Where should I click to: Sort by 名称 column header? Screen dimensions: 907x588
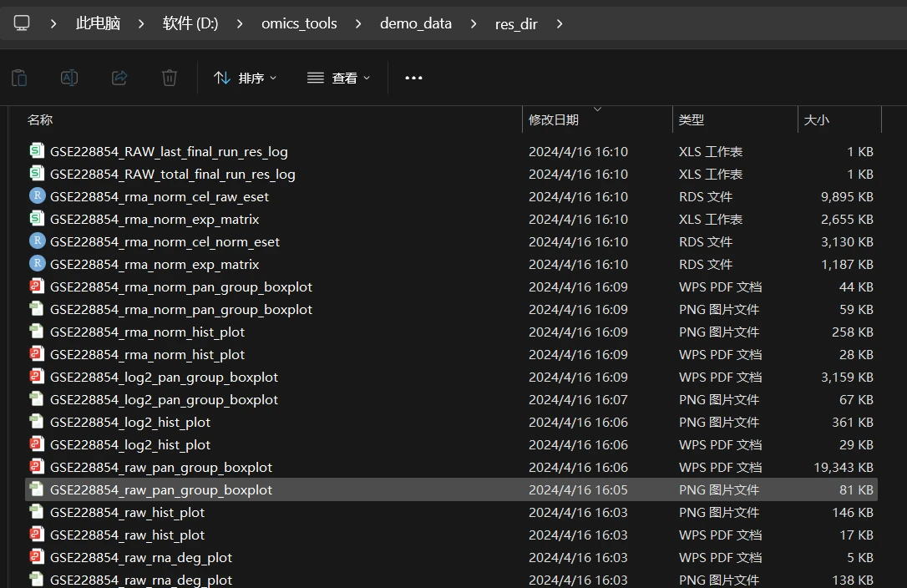40,119
